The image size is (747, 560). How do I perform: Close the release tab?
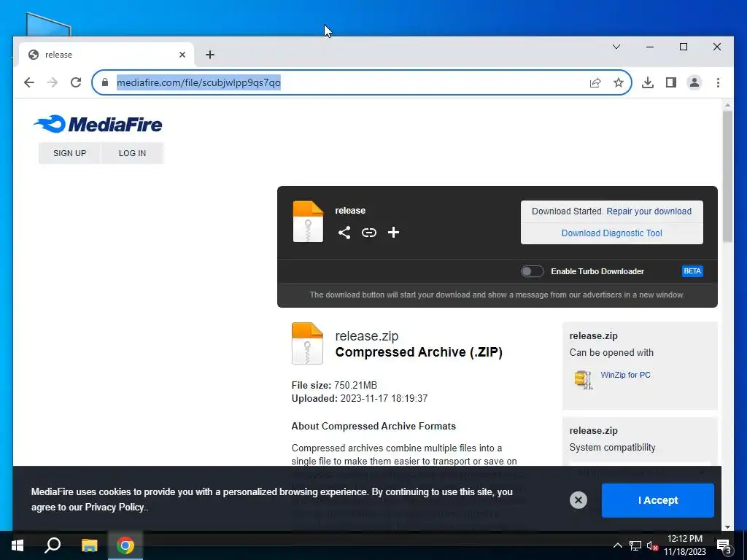tap(182, 55)
